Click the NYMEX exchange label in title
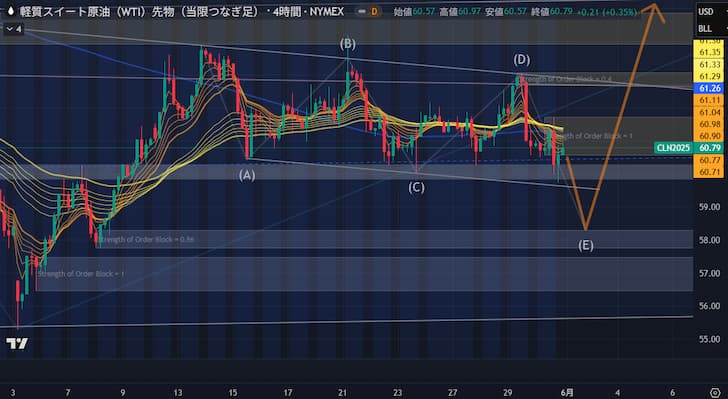This screenshot has width=728, height=399. (327, 12)
